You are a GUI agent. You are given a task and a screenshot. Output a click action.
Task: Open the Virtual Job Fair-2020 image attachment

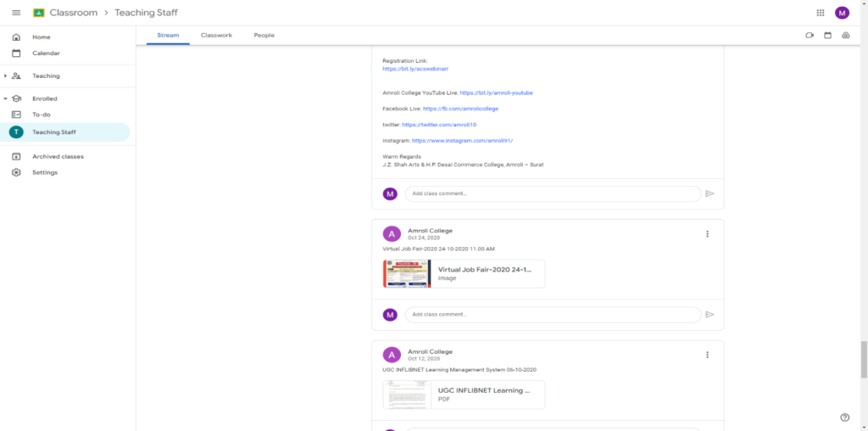463,273
